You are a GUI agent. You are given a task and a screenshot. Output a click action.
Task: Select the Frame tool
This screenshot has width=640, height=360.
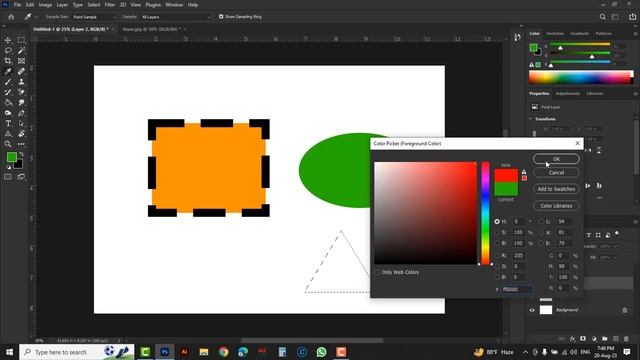[x=21, y=61]
